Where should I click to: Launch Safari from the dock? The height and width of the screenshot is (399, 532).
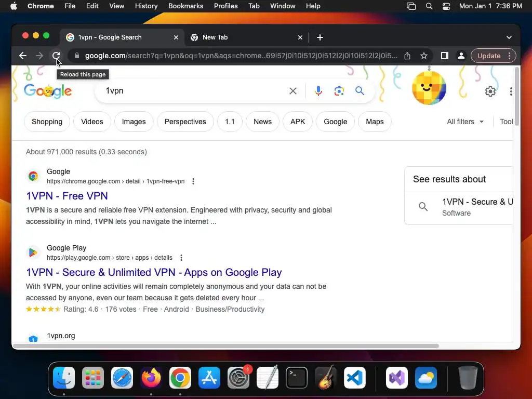click(122, 378)
